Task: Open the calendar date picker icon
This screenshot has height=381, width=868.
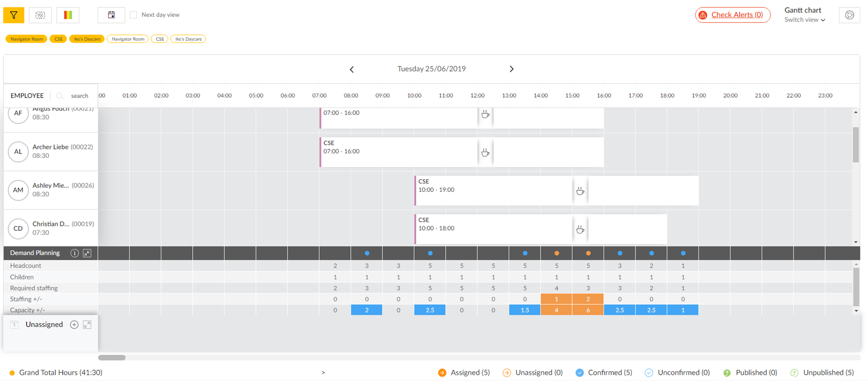Action: (111, 15)
